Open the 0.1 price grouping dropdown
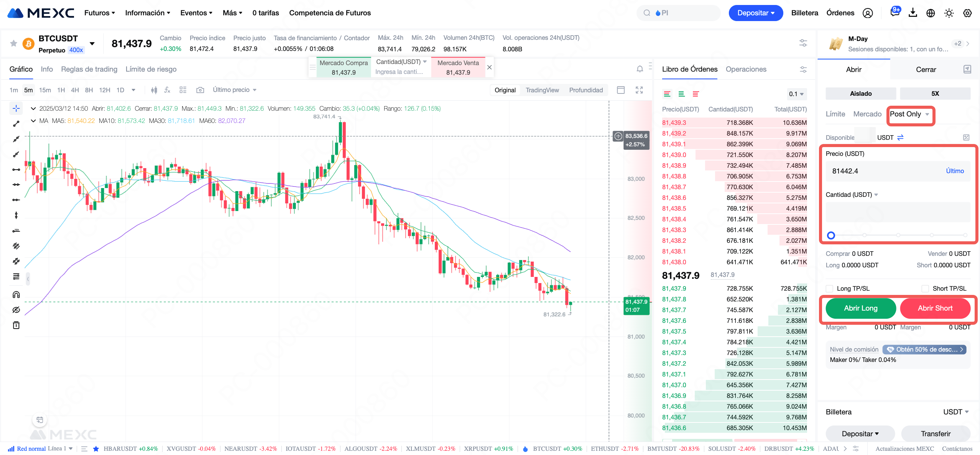 [796, 94]
